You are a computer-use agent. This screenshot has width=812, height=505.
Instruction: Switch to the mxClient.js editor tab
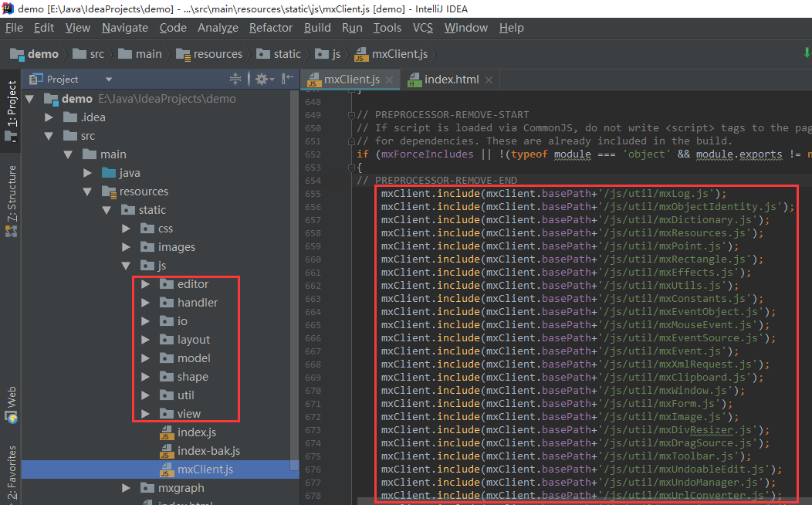click(x=343, y=80)
